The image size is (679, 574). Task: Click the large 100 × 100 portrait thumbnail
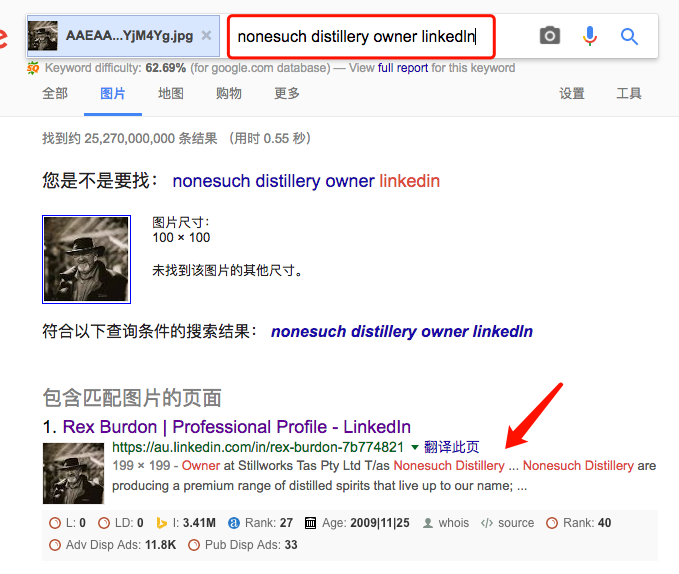point(87,259)
